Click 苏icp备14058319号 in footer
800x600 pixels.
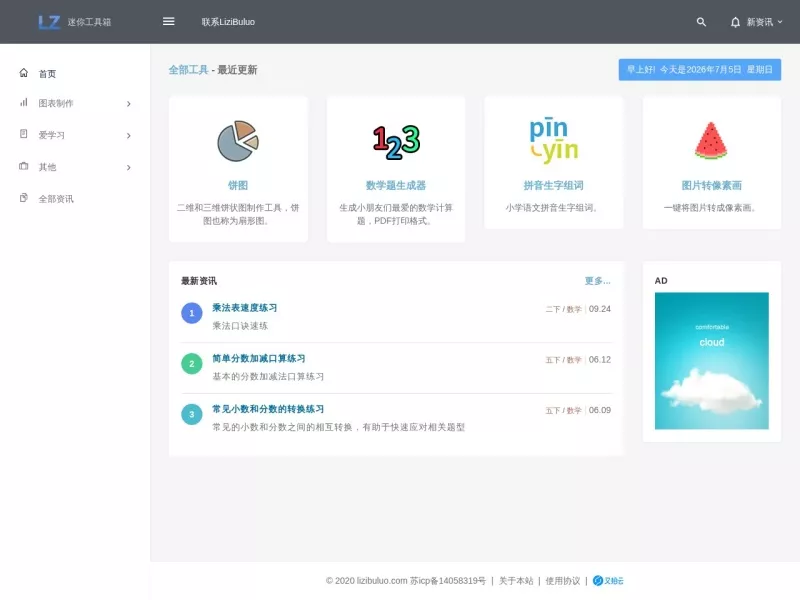447,581
